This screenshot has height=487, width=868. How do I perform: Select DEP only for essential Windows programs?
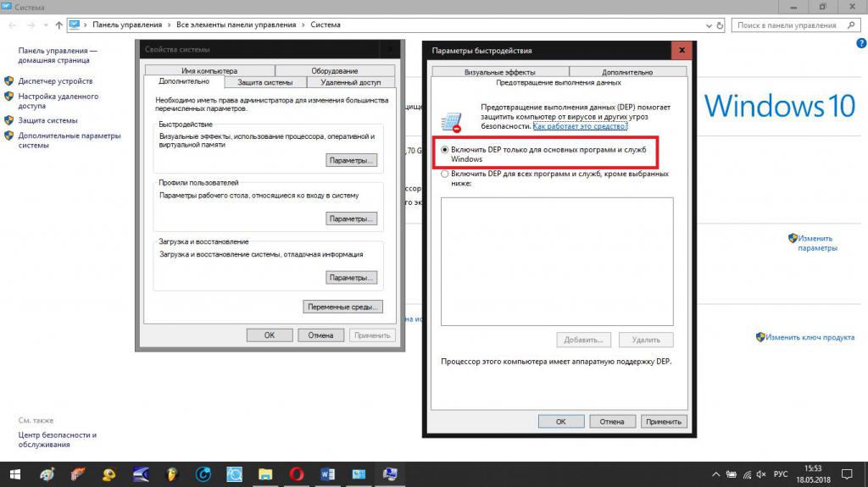click(444, 149)
